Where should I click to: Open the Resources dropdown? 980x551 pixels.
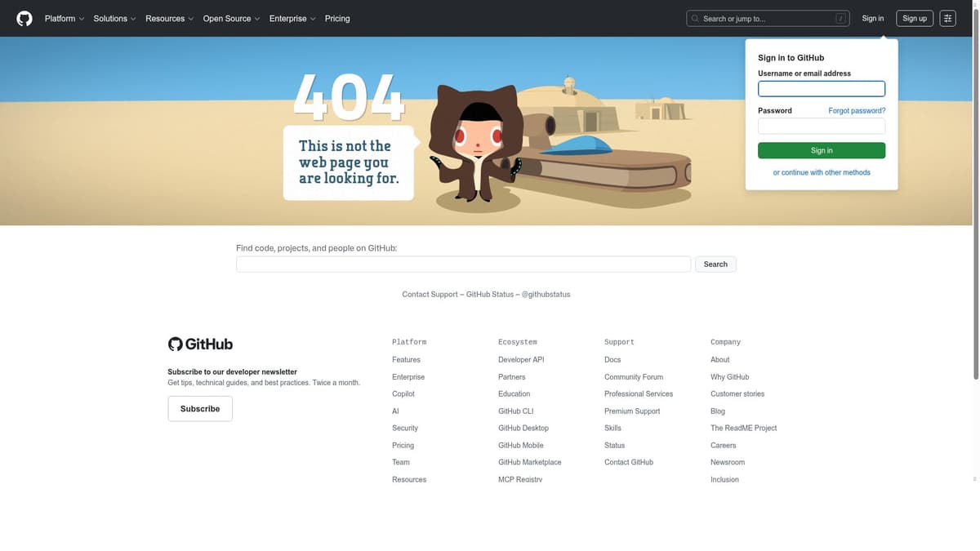(x=164, y=17)
